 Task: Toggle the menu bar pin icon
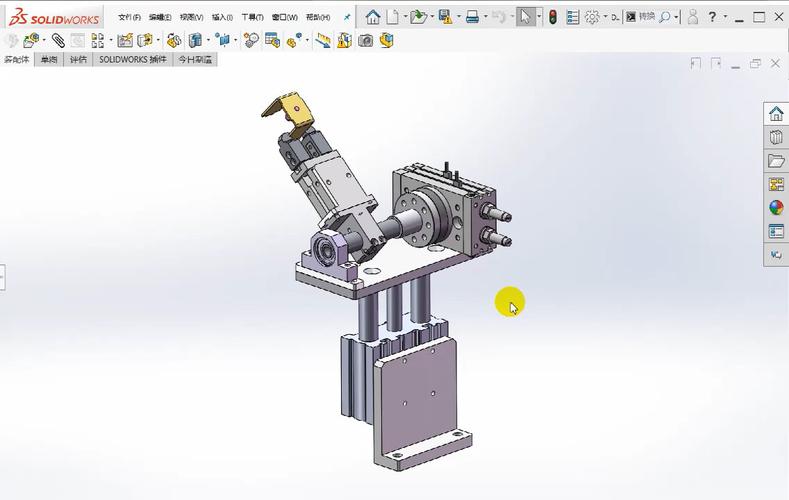click(x=347, y=17)
